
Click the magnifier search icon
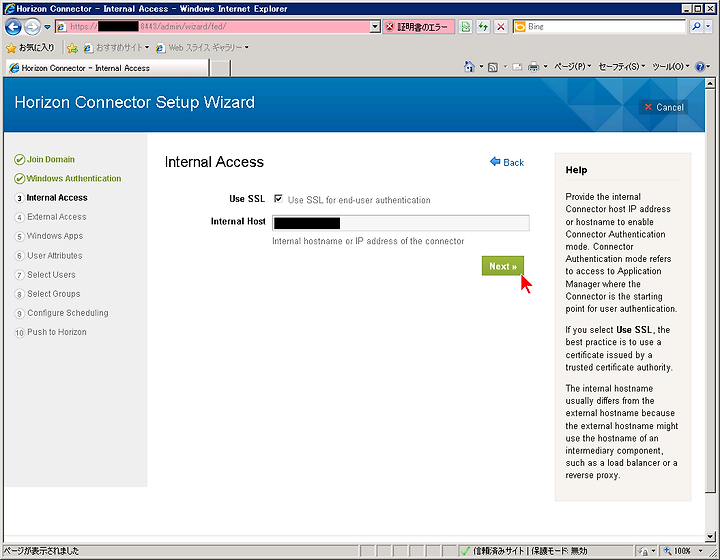point(696,27)
